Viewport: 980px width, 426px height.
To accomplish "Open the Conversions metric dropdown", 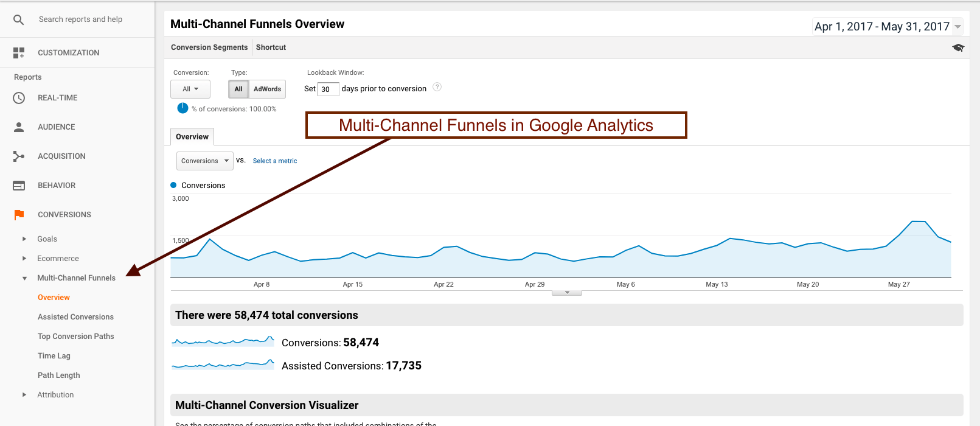I will pyautogui.click(x=205, y=161).
